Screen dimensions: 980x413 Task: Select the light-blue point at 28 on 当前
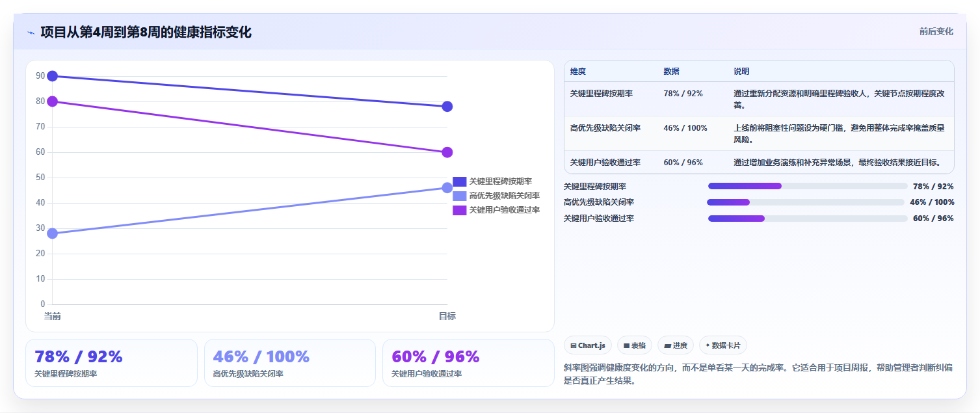(53, 233)
